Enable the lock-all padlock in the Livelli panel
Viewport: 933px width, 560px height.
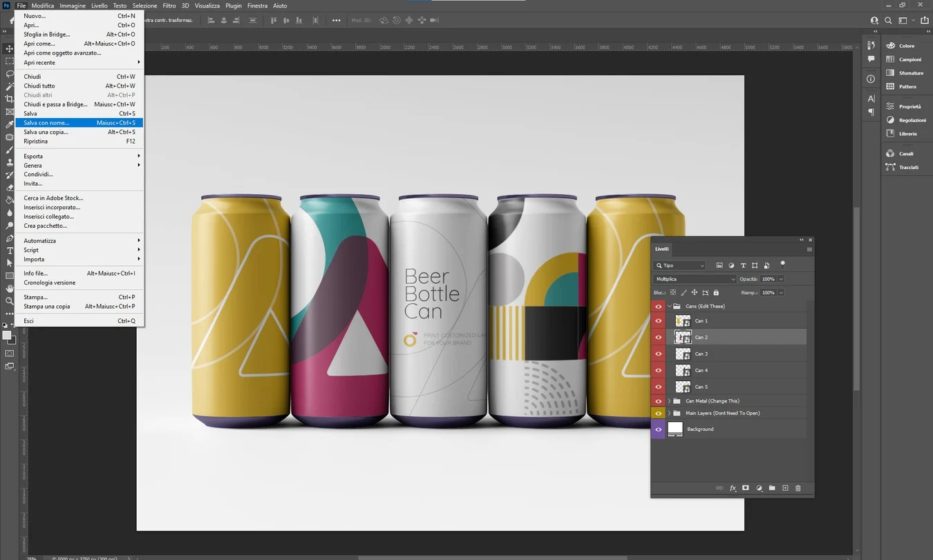[x=716, y=292]
